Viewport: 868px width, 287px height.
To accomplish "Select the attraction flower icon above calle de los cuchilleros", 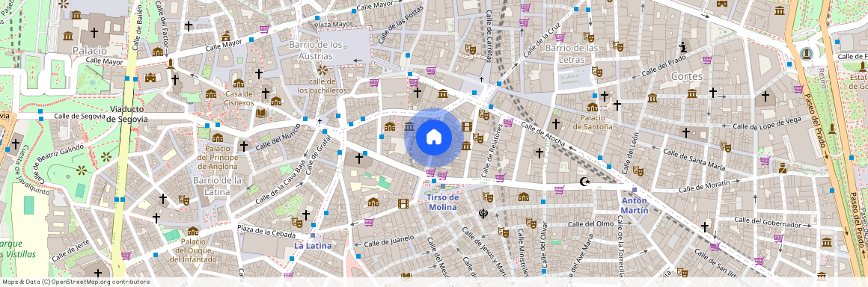I will point(323,70).
